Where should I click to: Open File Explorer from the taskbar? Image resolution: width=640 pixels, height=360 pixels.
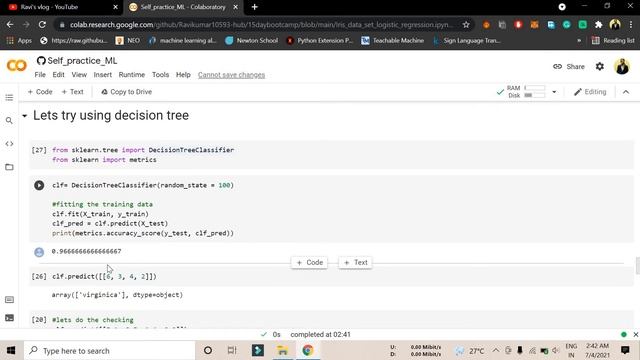click(x=282, y=350)
